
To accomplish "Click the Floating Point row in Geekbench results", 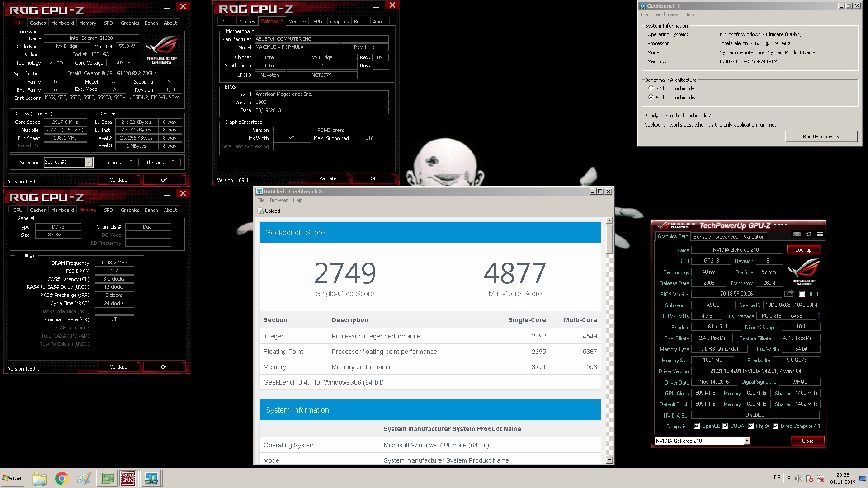I will coord(430,352).
